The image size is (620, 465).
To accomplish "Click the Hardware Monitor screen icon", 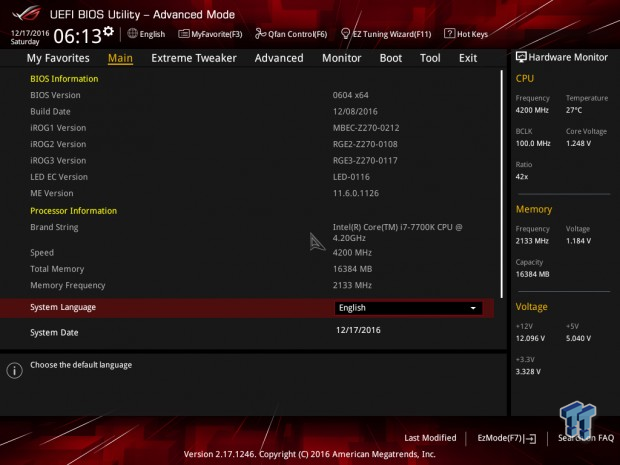I will coord(521,57).
